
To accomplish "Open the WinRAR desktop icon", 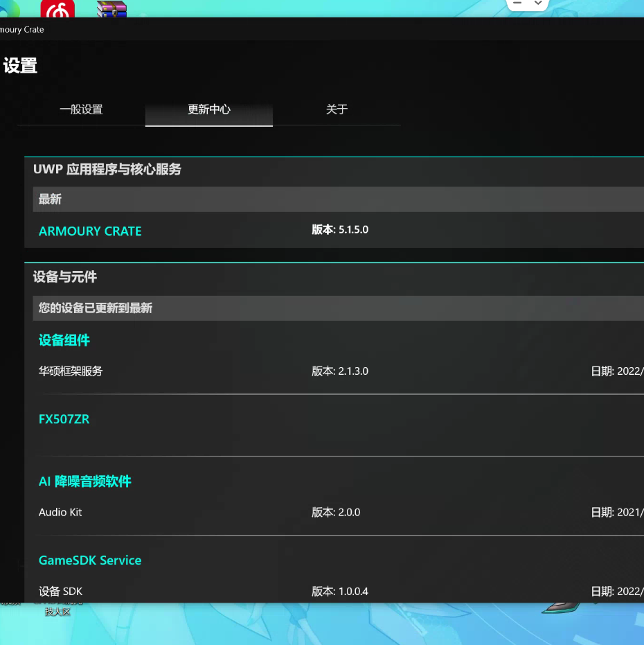I will (112, 9).
